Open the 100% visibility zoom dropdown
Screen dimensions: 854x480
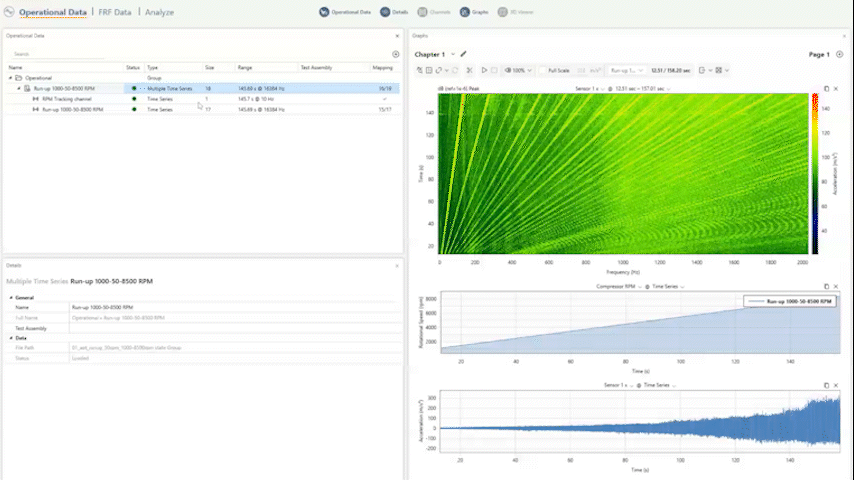517,70
